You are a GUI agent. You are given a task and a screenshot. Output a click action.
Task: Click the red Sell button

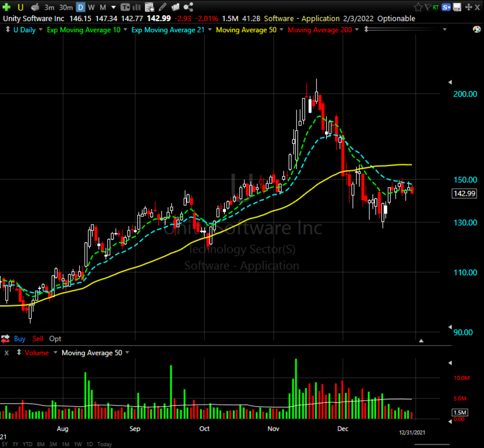coord(38,339)
